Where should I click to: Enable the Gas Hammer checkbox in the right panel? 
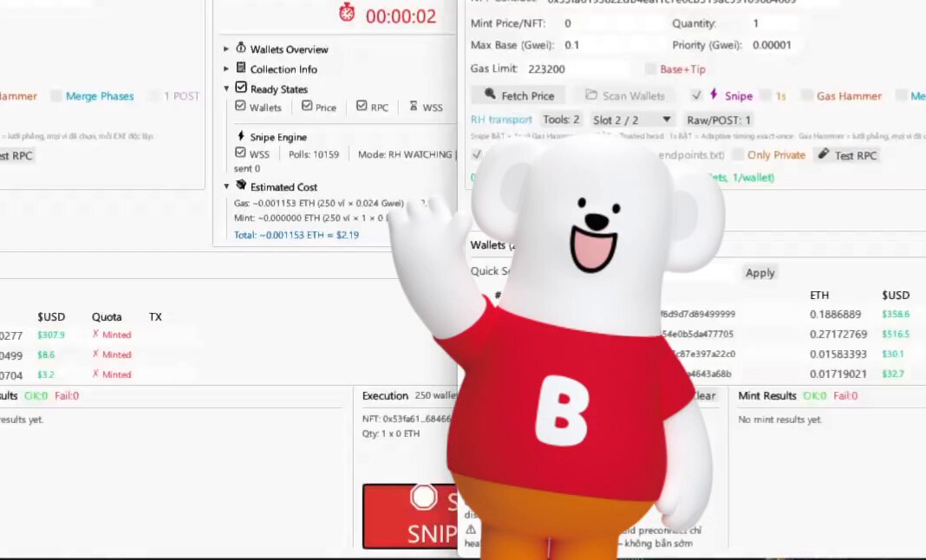[806, 94]
